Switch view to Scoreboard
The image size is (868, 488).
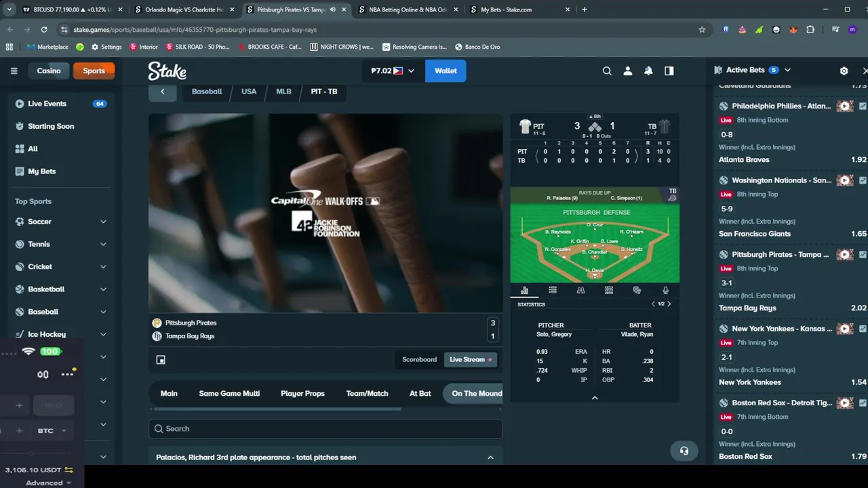419,359
